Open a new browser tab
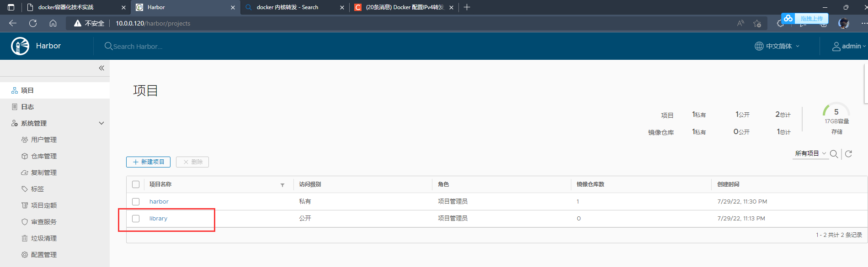This screenshot has width=868, height=267. pos(467,7)
